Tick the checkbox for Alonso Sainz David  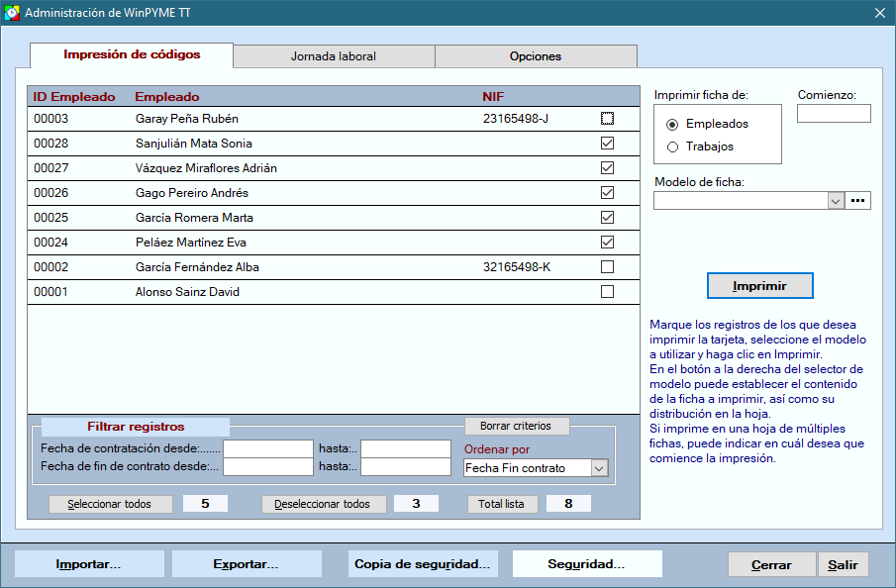click(607, 292)
